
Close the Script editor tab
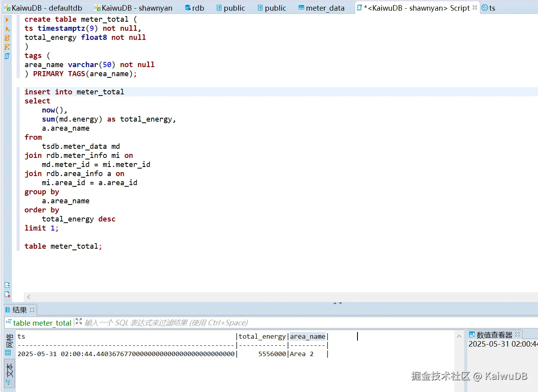(475, 8)
